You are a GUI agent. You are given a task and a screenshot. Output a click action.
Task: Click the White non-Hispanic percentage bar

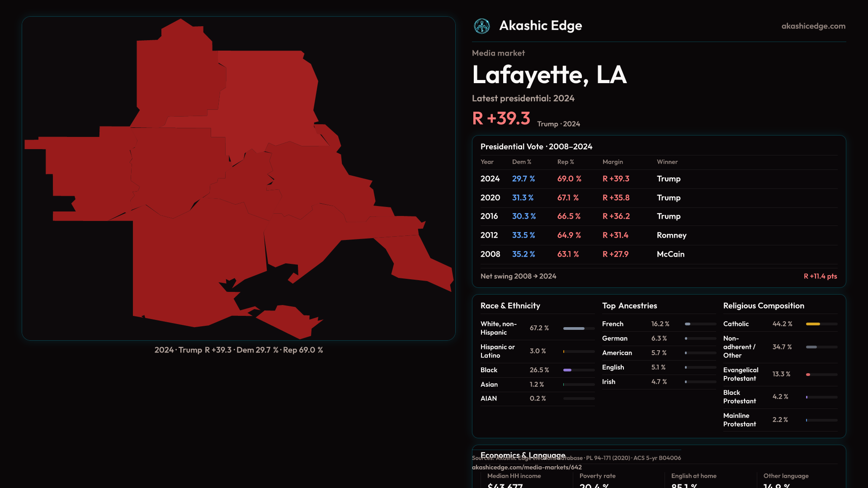574,328
